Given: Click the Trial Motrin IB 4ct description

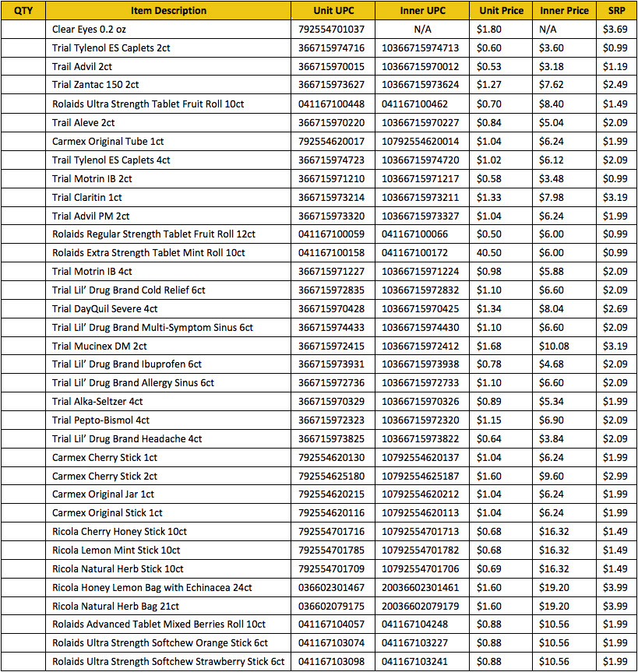Looking at the screenshot, I should pyautogui.click(x=92, y=272).
